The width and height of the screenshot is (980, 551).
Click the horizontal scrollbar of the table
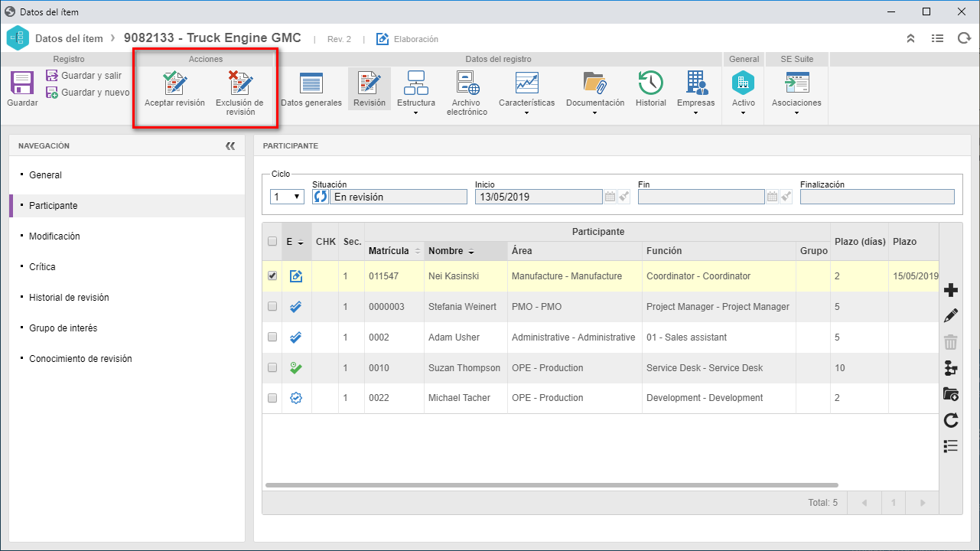[x=552, y=485]
